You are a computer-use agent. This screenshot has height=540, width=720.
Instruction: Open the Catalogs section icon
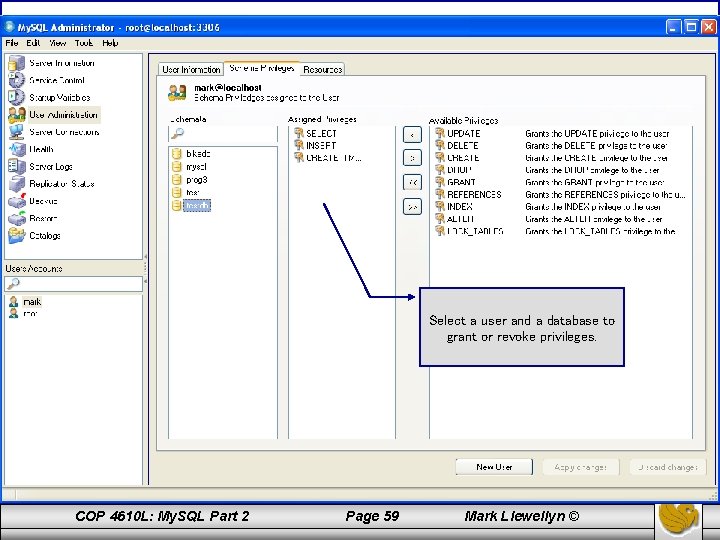tap(17, 236)
